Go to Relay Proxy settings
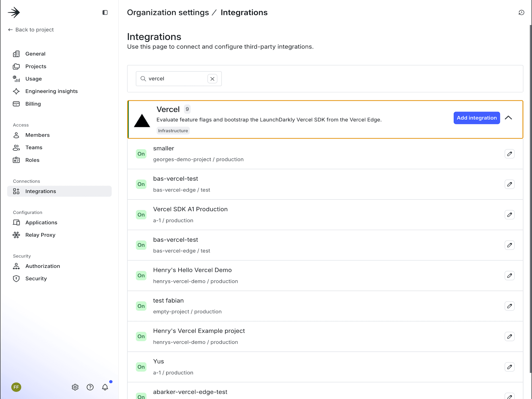532x399 pixels. pyautogui.click(x=40, y=235)
